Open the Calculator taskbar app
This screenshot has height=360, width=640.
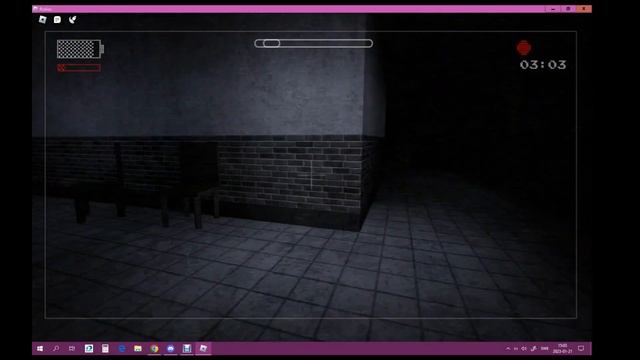tap(105, 348)
